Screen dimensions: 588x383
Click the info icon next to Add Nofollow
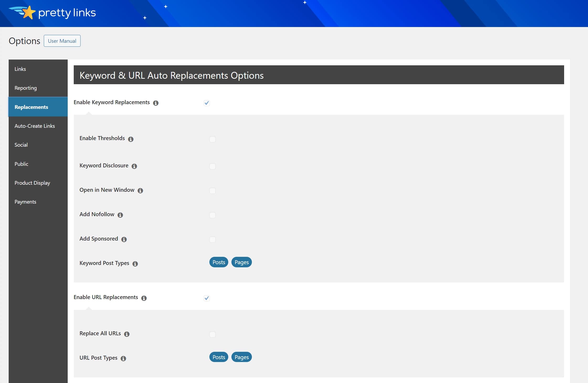click(120, 215)
